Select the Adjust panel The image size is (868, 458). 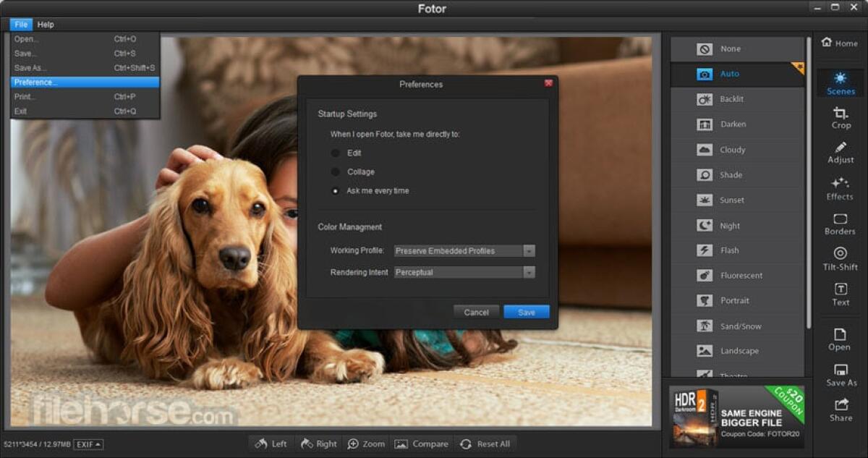tap(840, 154)
